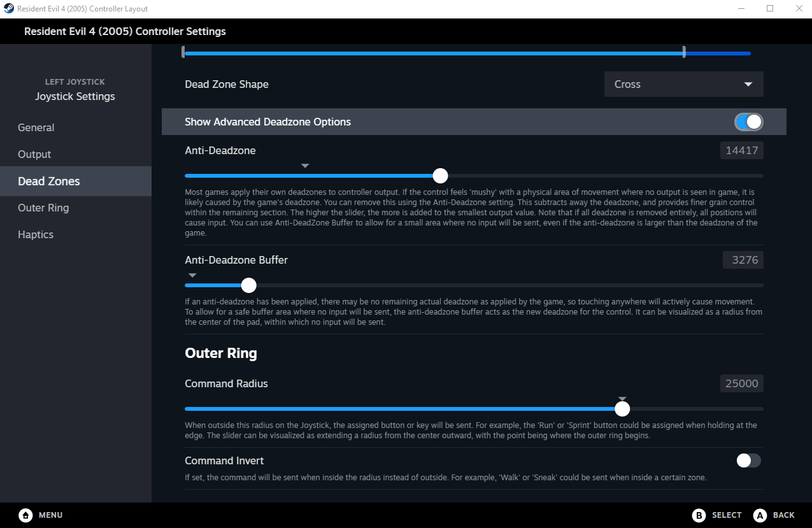812x528 pixels.
Task: Click the Dead Zone Shape label
Action: click(227, 84)
